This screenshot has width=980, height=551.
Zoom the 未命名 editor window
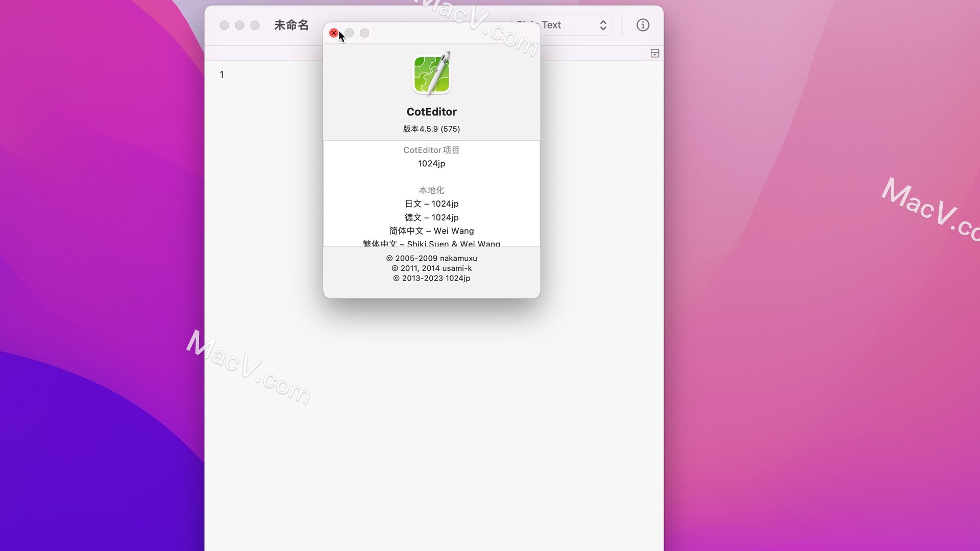pos(255,26)
